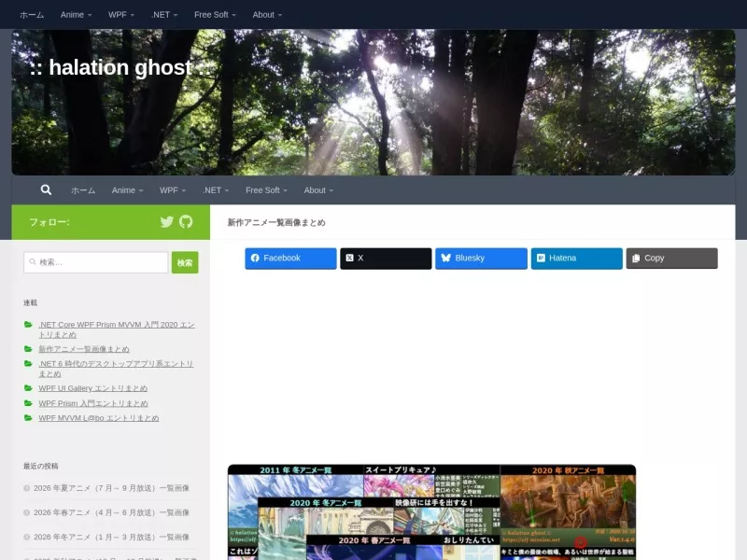Open the GitHub follow icon

(x=186, y=221)
